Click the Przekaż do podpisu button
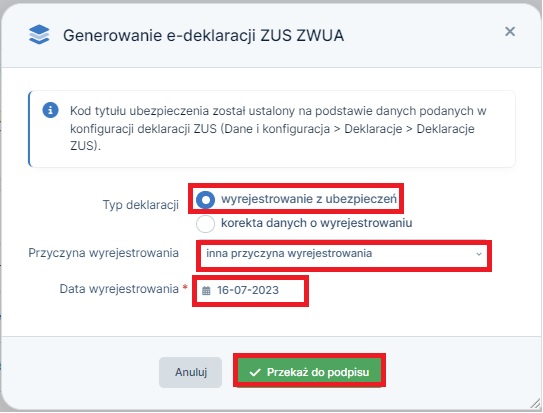The height and width of the screenshot is (413, 543). (x=309, y=372)
